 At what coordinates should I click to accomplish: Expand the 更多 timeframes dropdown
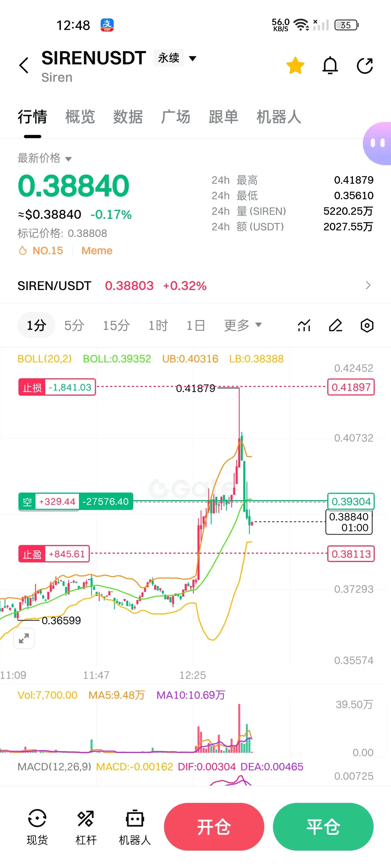point(243,325)
